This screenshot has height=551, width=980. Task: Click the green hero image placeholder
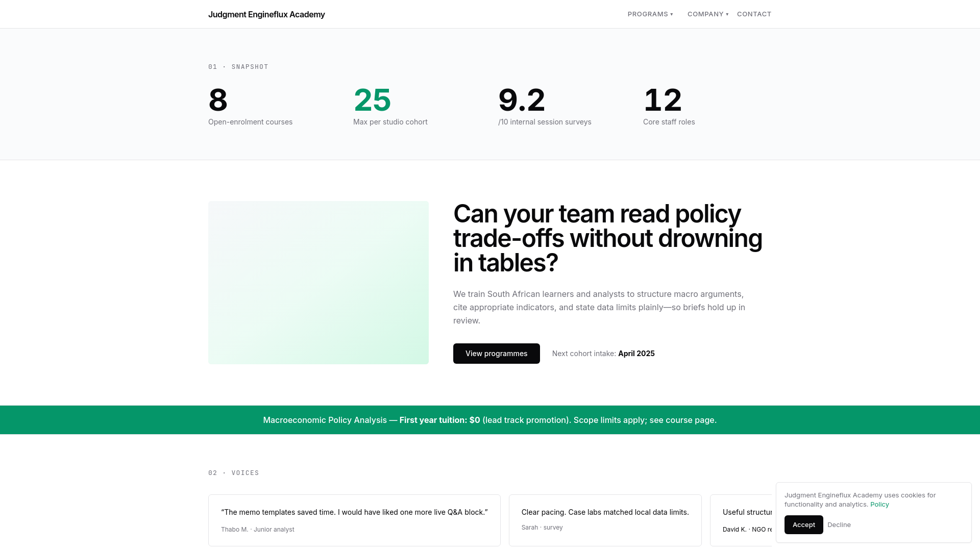click(x=318, y=283)
